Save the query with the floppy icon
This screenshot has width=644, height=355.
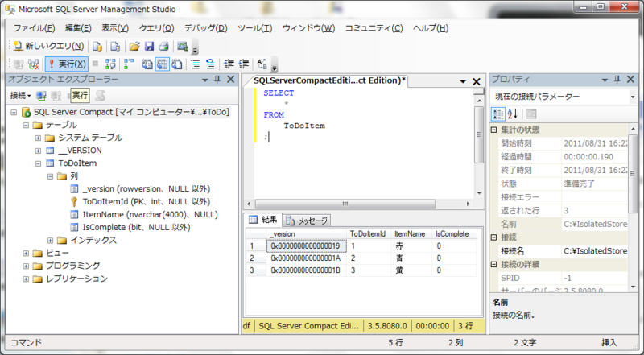(149, 46)
